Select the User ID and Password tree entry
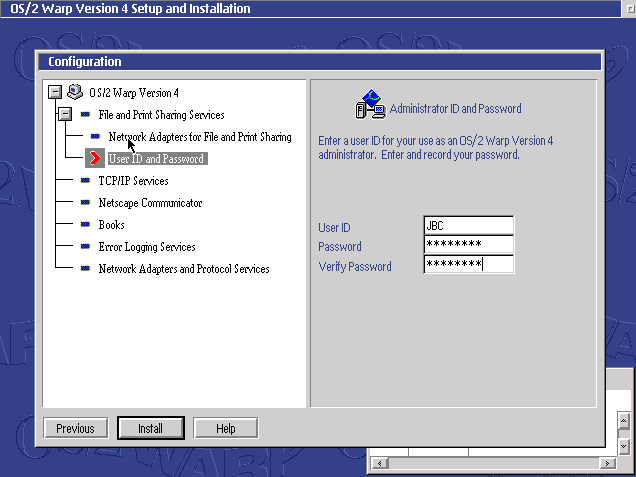The image size is (636, 477). click(155, 159)
